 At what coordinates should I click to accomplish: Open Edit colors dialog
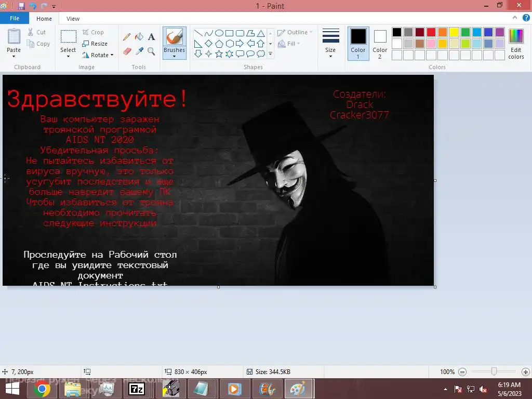pyautogui.click(x=516, y=44)
